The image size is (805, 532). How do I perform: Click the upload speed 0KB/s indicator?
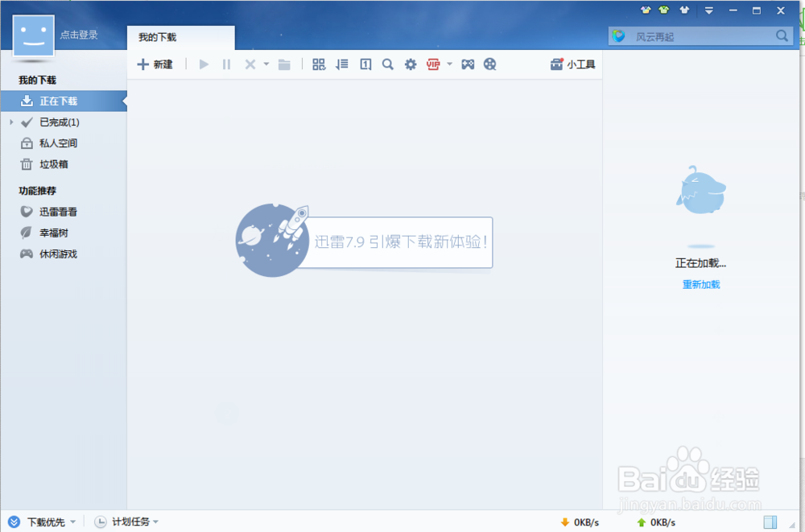point(656,522)
